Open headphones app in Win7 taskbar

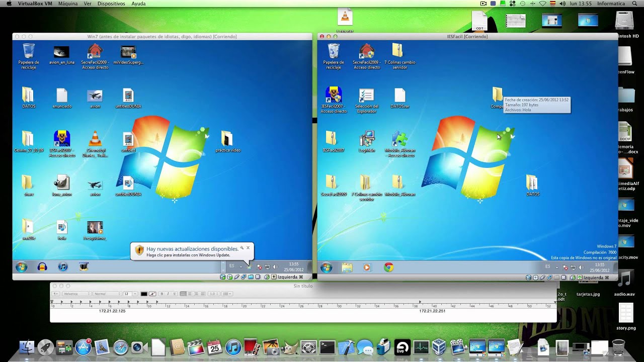point(42,267)
